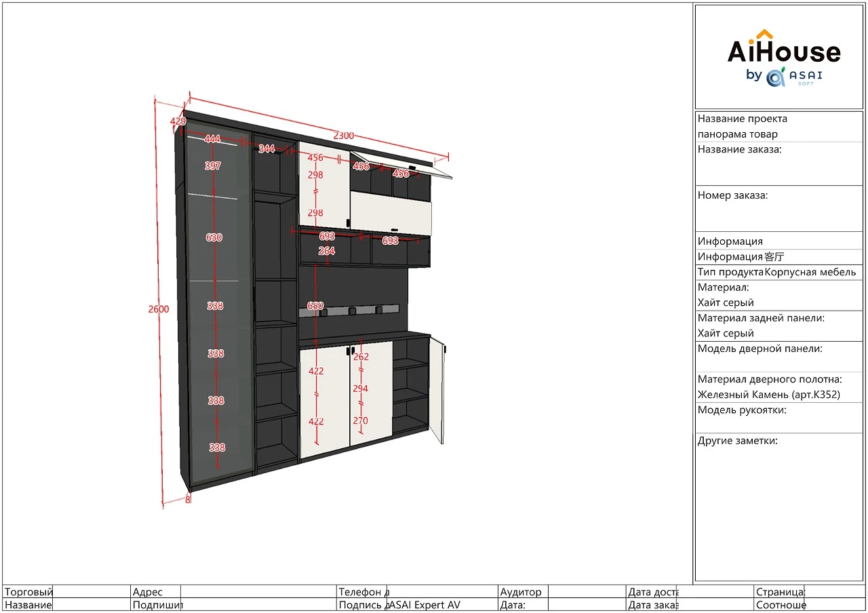868x613 pixels.
Task: Click the Другие заметки notes area
Action: (778, 509)
